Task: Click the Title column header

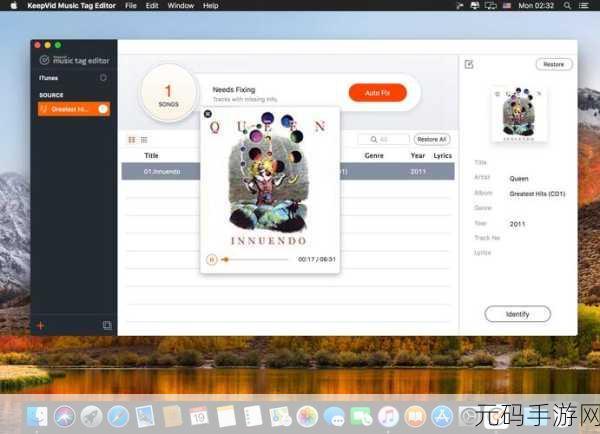Action: click(x=151, y=156)
